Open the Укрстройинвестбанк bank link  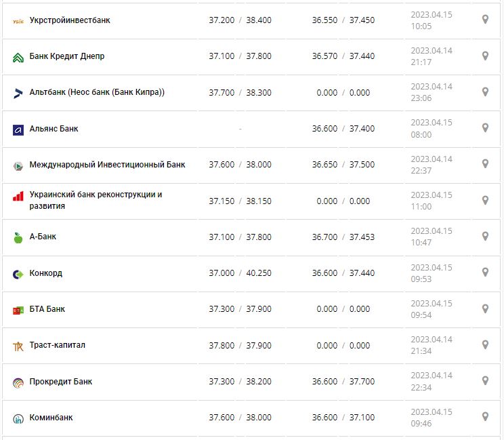coord(70,20)
